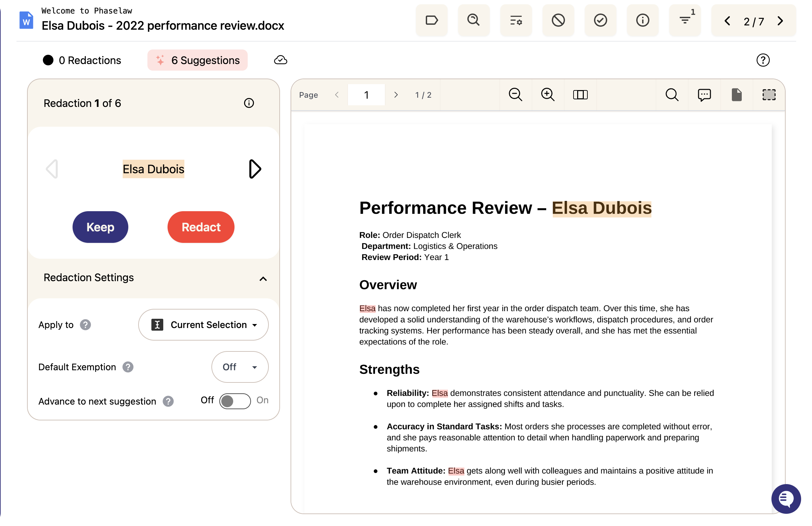Open the filter icon with badge 1
Image resolution: width=812 pixels, height=526 pixels.
pos(685,20)
